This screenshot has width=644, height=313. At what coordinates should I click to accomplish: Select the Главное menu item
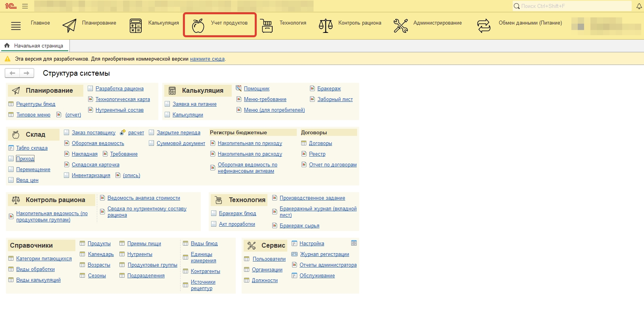coord(40,23)
